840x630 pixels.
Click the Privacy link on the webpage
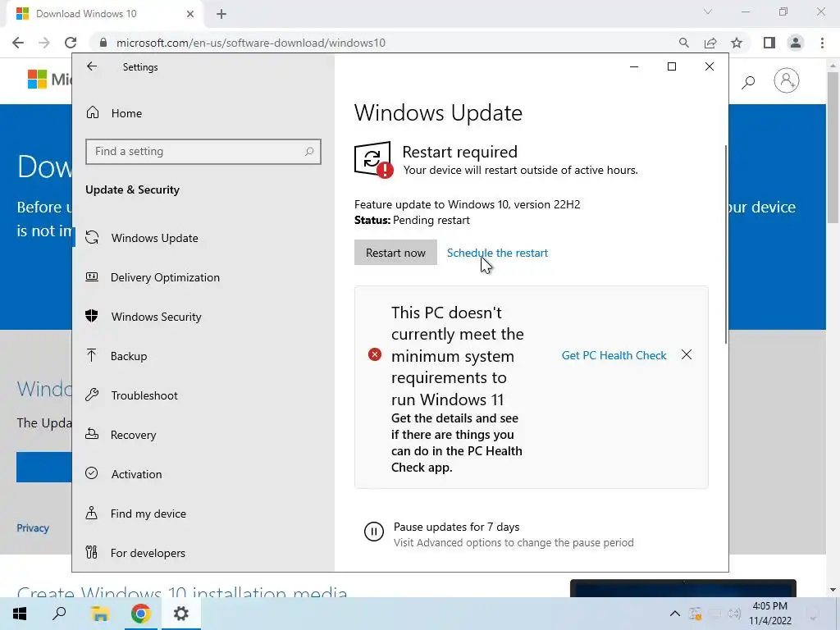coord(33,528)
